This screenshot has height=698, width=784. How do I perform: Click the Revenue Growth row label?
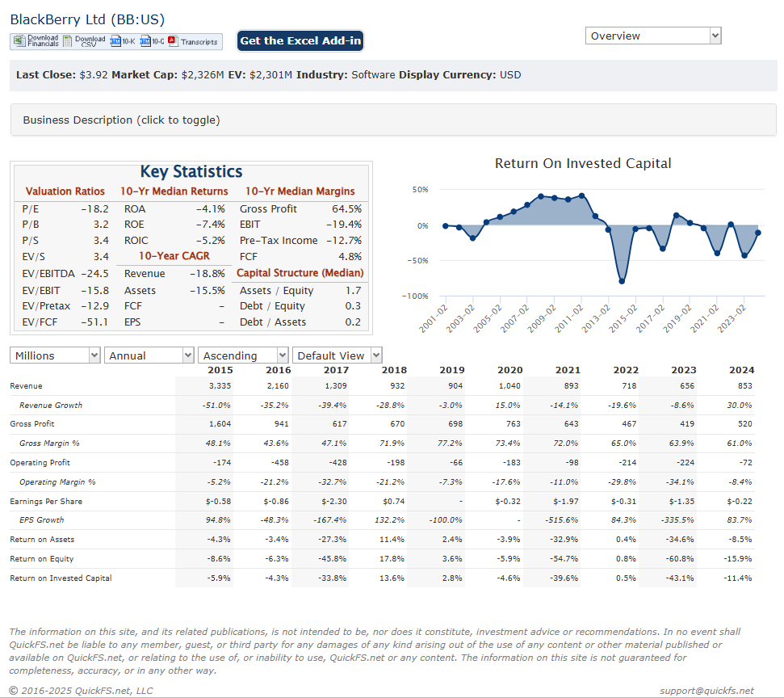click(51, 406)
